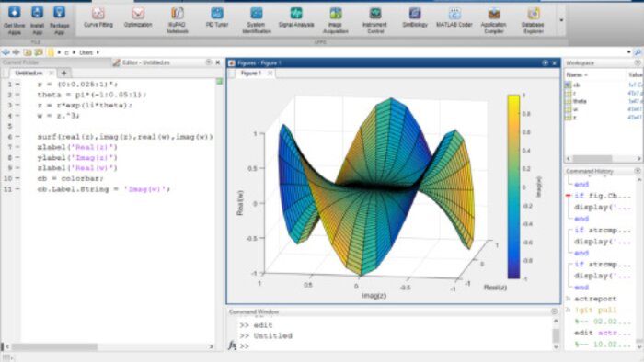Click the Current Folder panel title

[x=20, y=62]
